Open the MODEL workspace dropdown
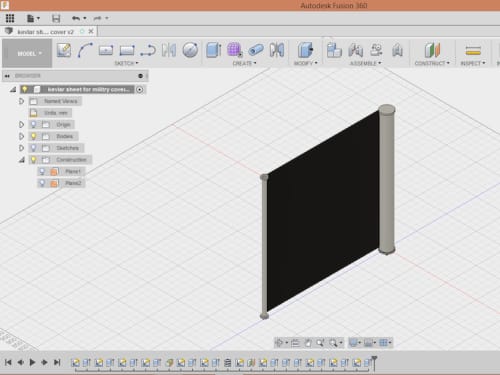This screenshot has width=500, height=375. tap(27, 53)
